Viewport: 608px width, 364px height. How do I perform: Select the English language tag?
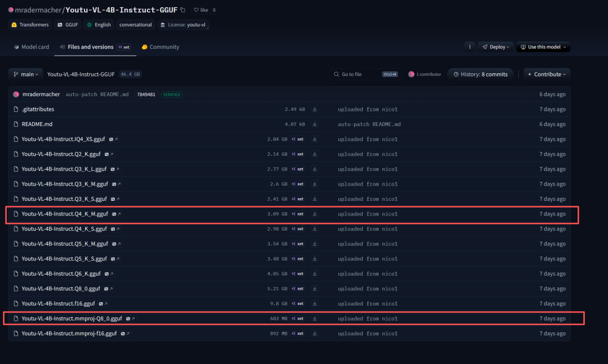pos(99,25)
